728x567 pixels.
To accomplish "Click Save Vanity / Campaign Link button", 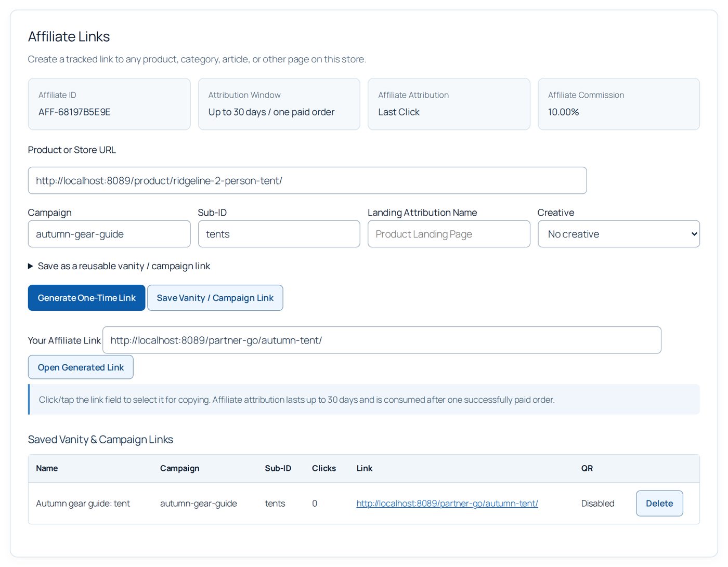I will click(x=215, y=298).
